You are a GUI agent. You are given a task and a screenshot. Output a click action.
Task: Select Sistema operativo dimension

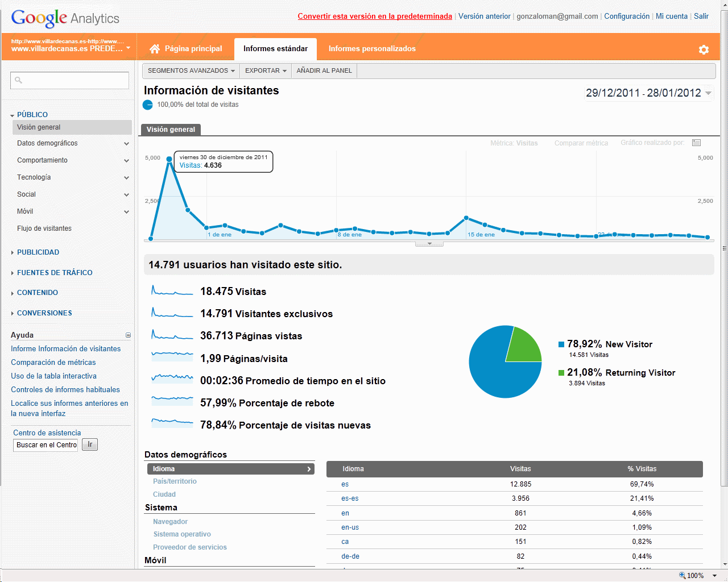pos(182,534)
